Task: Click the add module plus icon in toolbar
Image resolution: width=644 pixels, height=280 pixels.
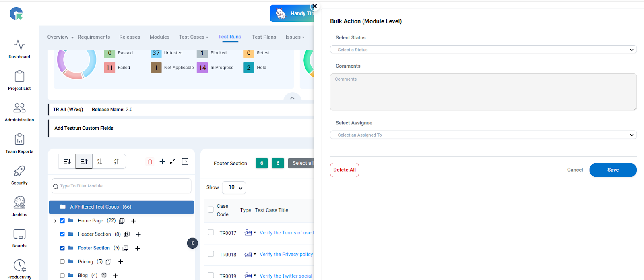Action: pyautogui.click(x=162, y=162)
